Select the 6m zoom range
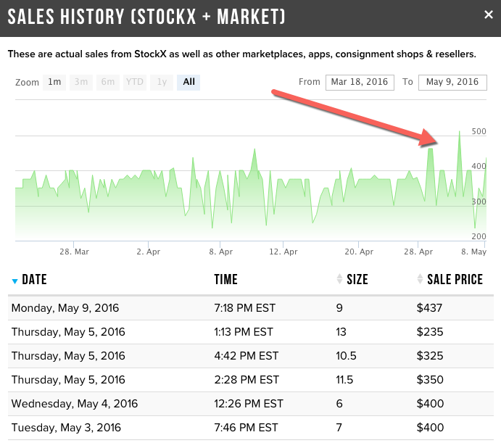 coord(108,82)
